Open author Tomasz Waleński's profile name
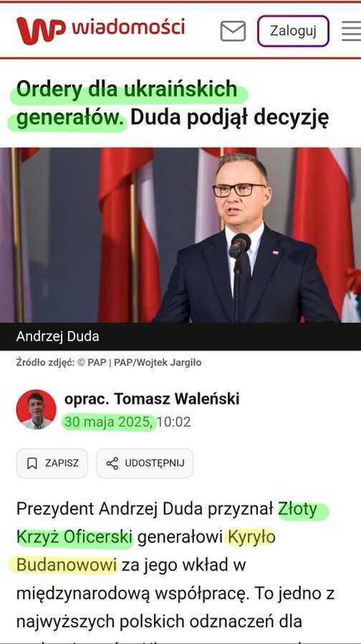The image size is (361, 644). (x=152, y=399)
